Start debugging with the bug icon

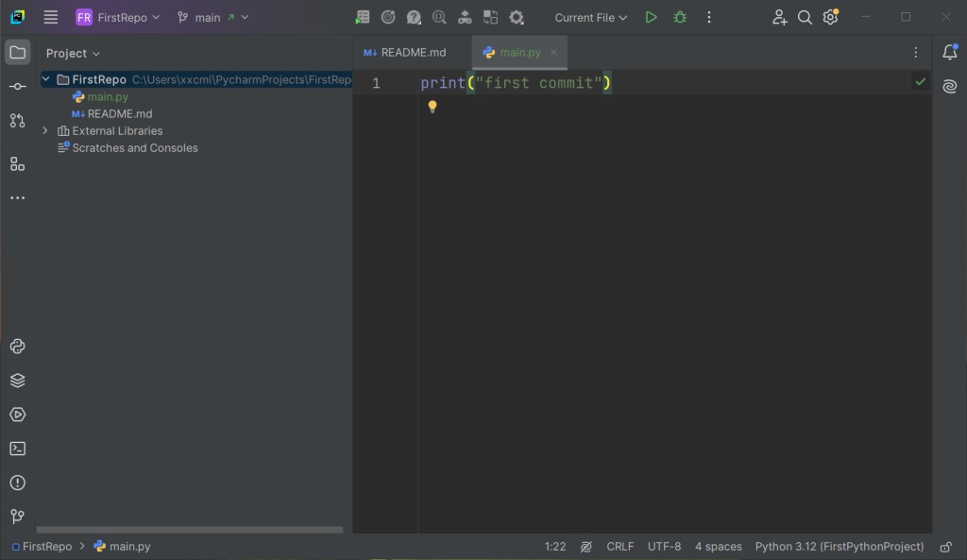[680, 17]
